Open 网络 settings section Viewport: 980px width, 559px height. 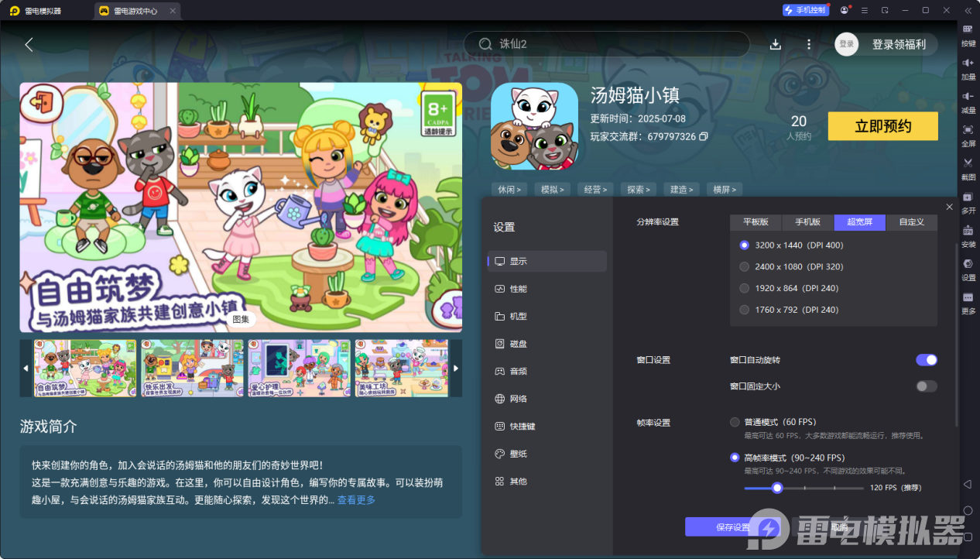click(x=547, y=399)
